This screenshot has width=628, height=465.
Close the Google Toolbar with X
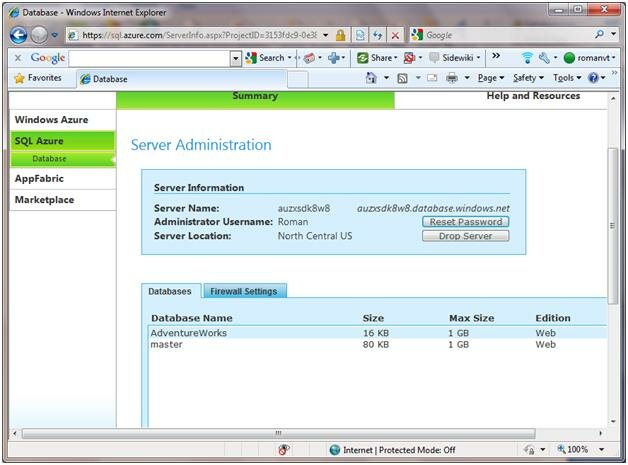pos(18,58)
